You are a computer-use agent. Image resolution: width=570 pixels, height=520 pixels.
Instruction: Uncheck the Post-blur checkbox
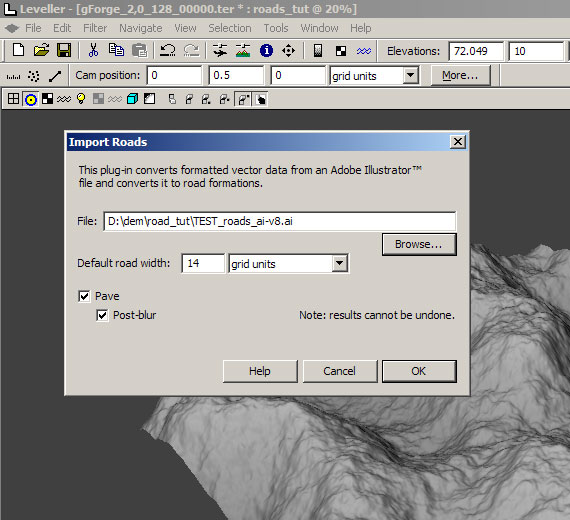[x=102, y=315]
